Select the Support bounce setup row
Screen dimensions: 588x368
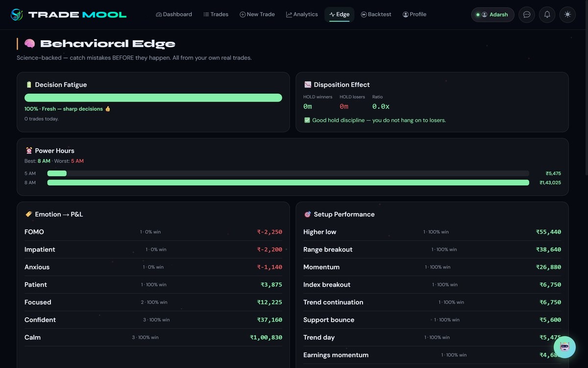point(432,320)
